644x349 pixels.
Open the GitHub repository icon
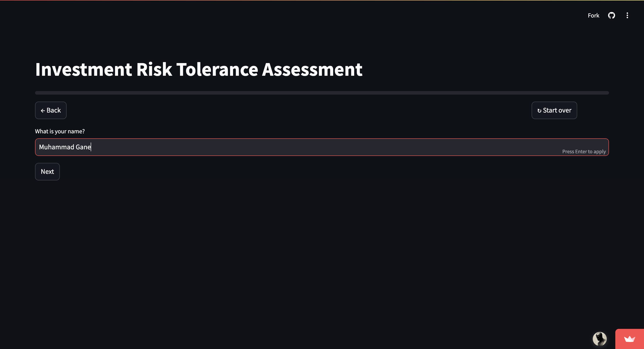(x=611, y=16)
